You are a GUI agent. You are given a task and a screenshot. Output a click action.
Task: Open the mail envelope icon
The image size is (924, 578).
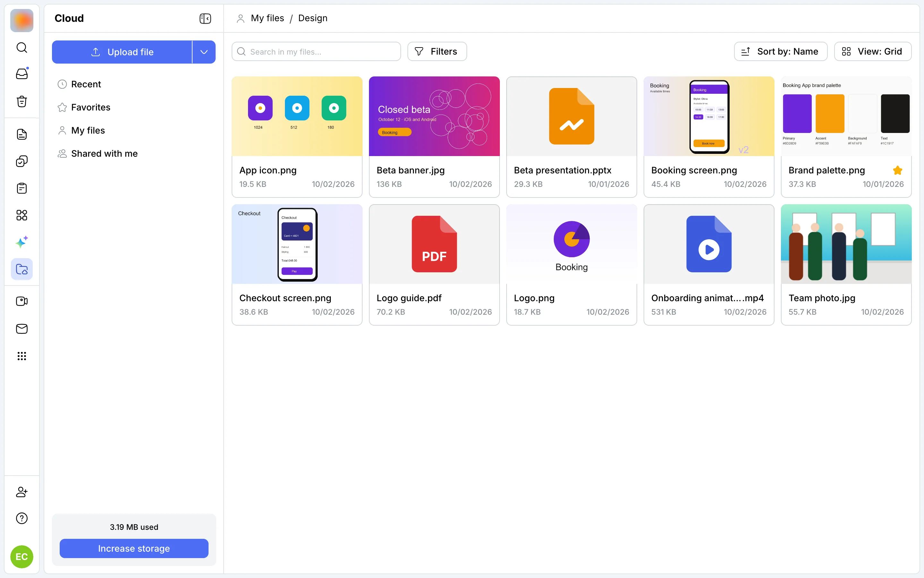click(22, 329)
